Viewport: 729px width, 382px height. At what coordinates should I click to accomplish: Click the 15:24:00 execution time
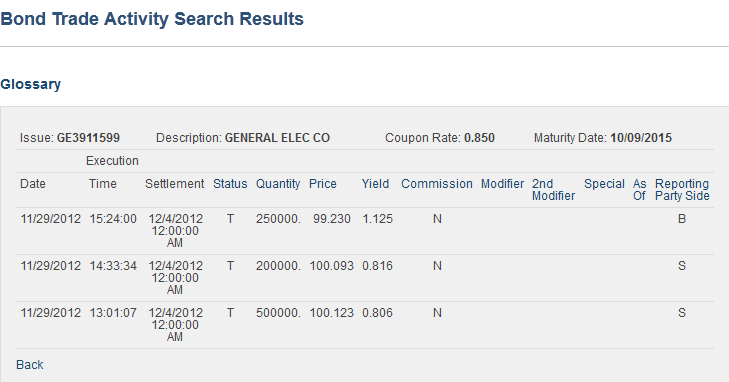click(113, 219)
